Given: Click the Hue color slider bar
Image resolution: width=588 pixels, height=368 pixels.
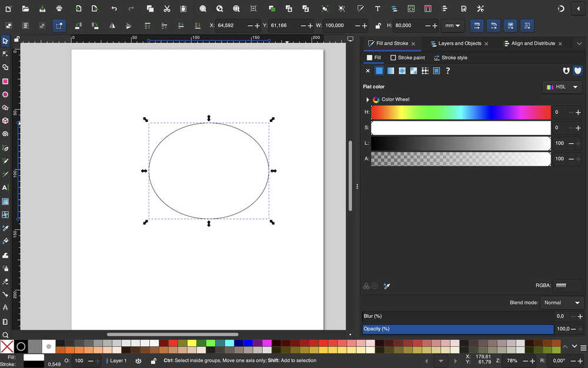Looking at the screenshot, I should click(460, 112).
